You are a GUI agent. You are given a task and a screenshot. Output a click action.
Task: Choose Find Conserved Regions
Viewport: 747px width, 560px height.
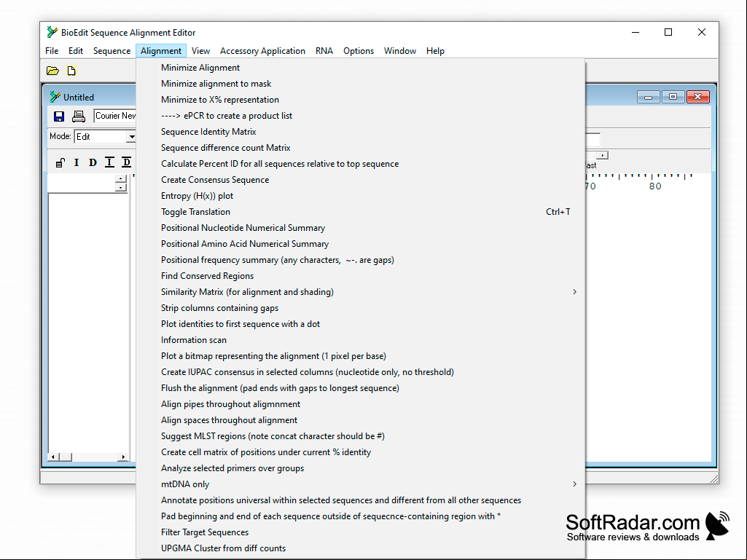(x=361, y=276)
